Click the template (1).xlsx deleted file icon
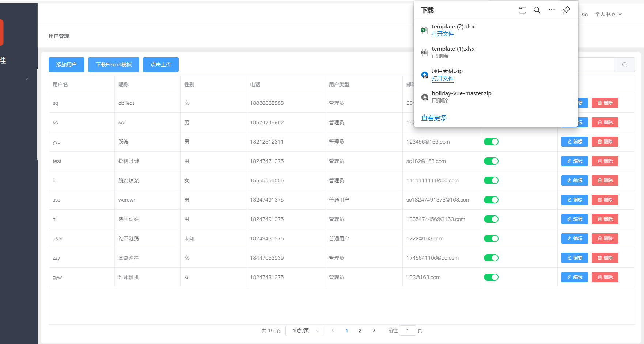Image resolution: width=644 pixels, height=344 pixels. 424,53
